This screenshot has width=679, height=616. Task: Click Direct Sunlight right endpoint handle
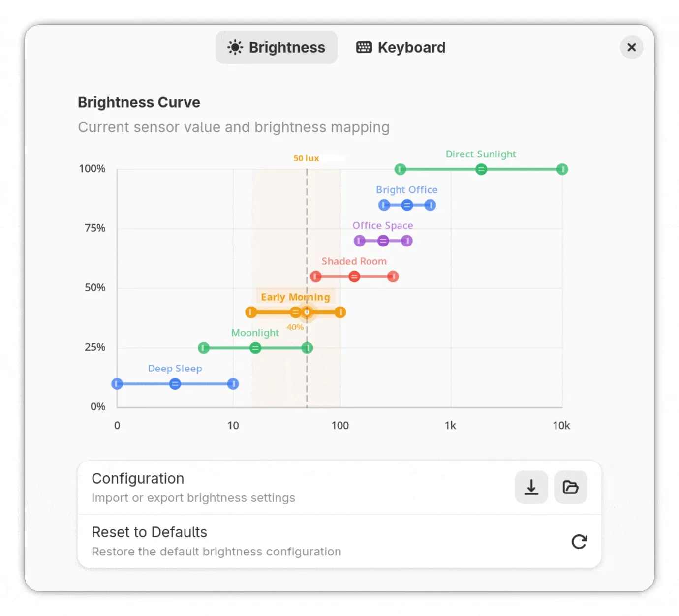[x=562, y=169]
